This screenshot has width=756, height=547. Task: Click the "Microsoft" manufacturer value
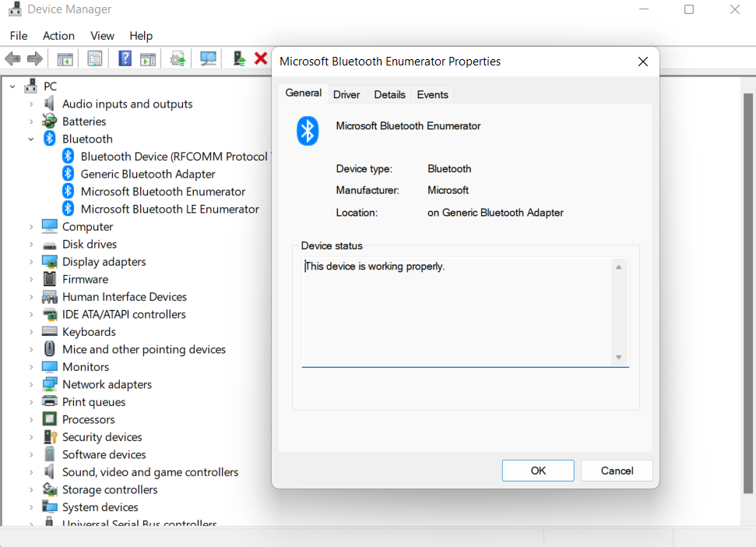(x=448, y=191)
